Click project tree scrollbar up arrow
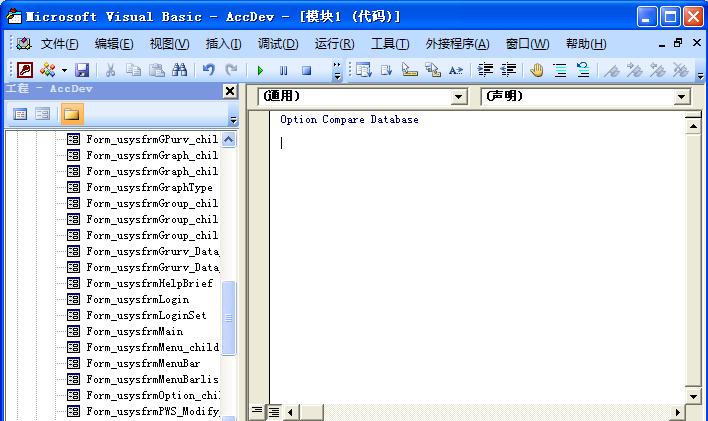 [x=228, y=140]
